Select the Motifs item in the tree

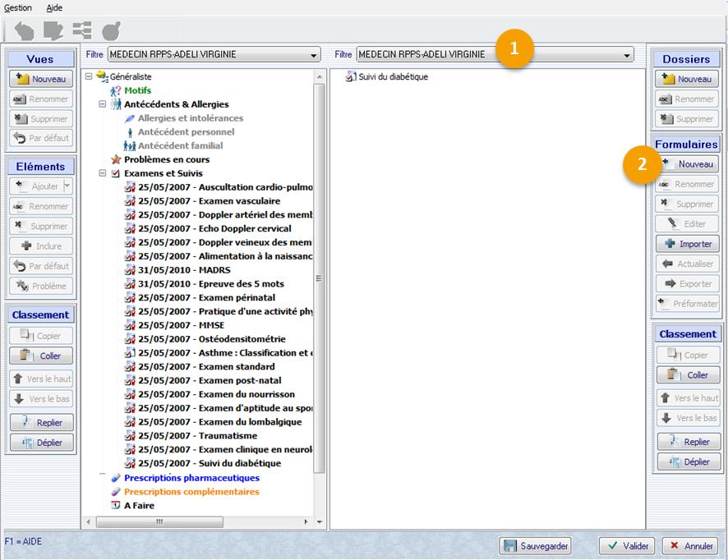pyautogui.click(x=137, y=90)
